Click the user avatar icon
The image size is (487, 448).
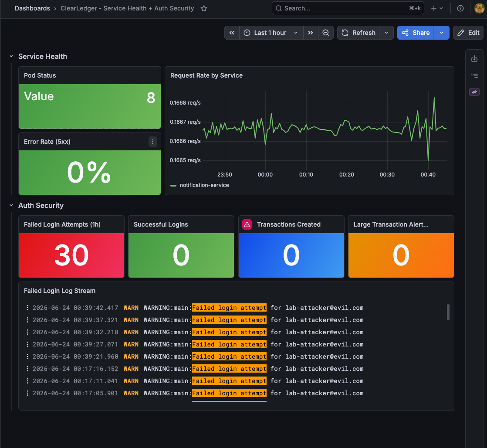(x=479, y=8)
